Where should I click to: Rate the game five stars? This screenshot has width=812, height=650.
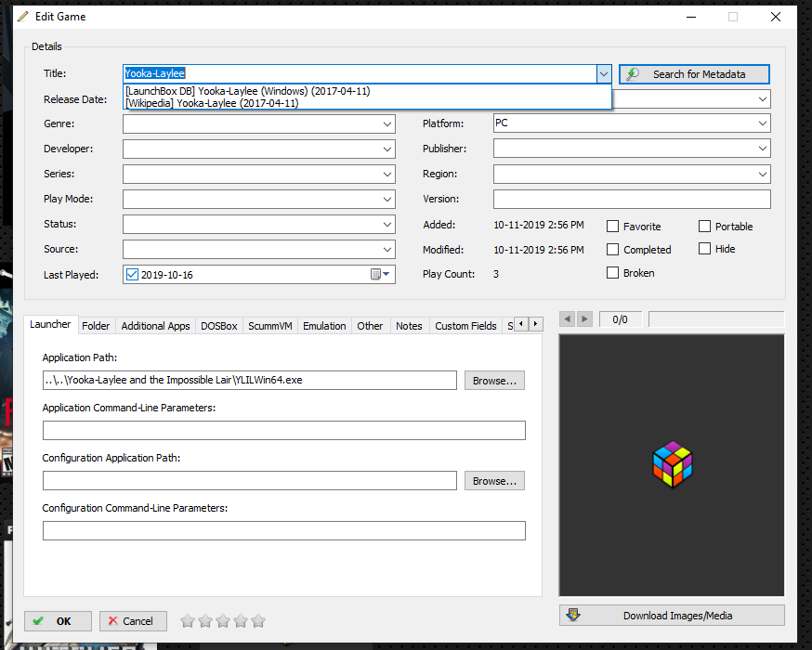pyautogui.click(x=258, y=620)
